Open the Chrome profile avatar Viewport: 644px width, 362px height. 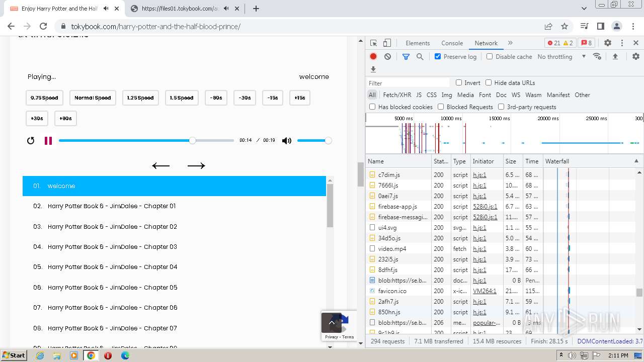(x=617, y=26)
